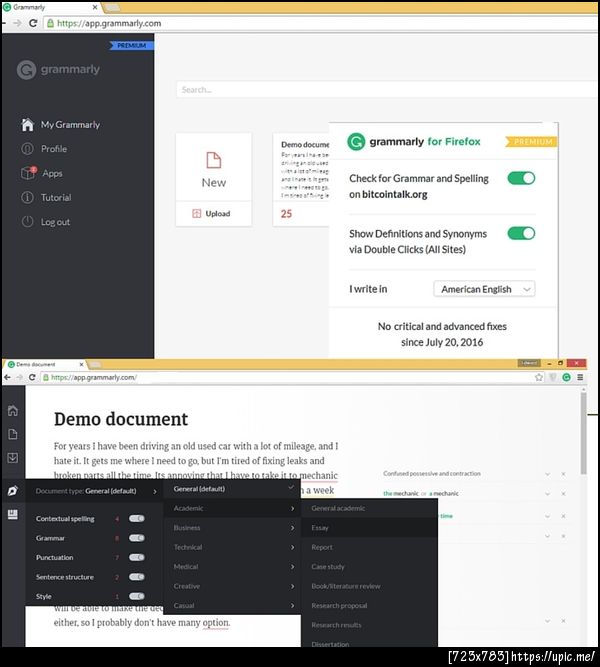The width and height of the screenshot is (600, 667).
Task: Expand the Casual submenu arrow
Action: (292, 606)
